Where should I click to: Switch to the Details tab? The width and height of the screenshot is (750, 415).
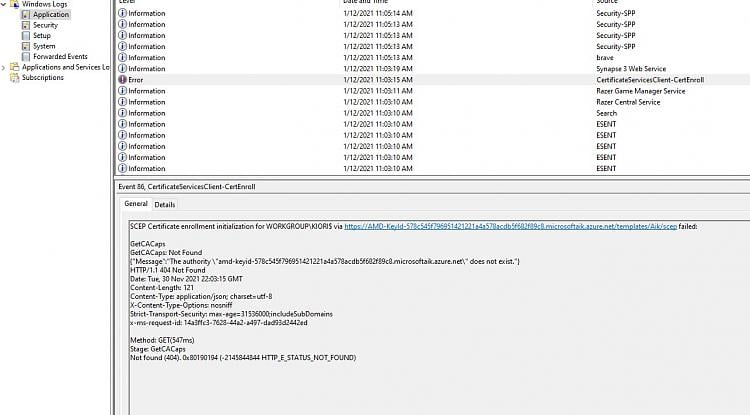[165, 205]
